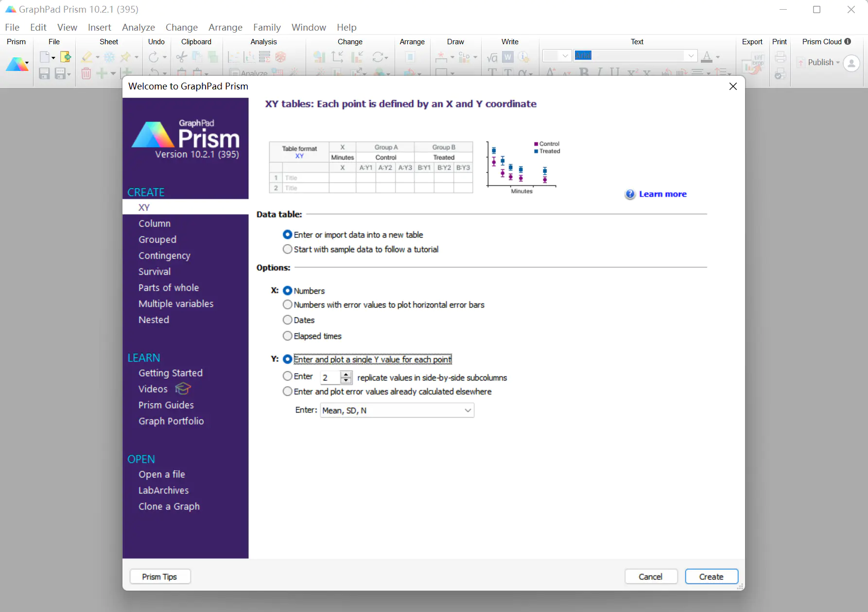Click the Cancel button

(x=651, y=577)
